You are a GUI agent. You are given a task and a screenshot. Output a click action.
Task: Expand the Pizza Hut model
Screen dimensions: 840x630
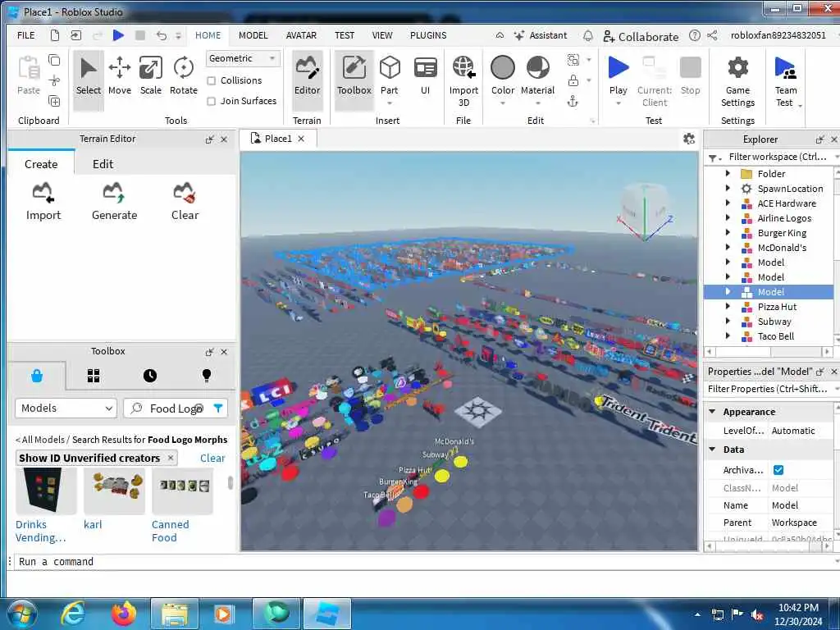click(728, 307)
